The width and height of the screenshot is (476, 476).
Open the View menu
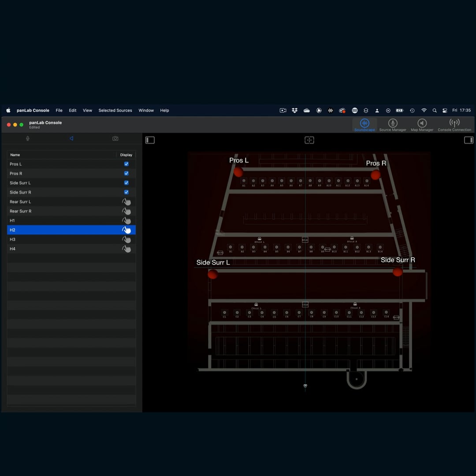87,111
